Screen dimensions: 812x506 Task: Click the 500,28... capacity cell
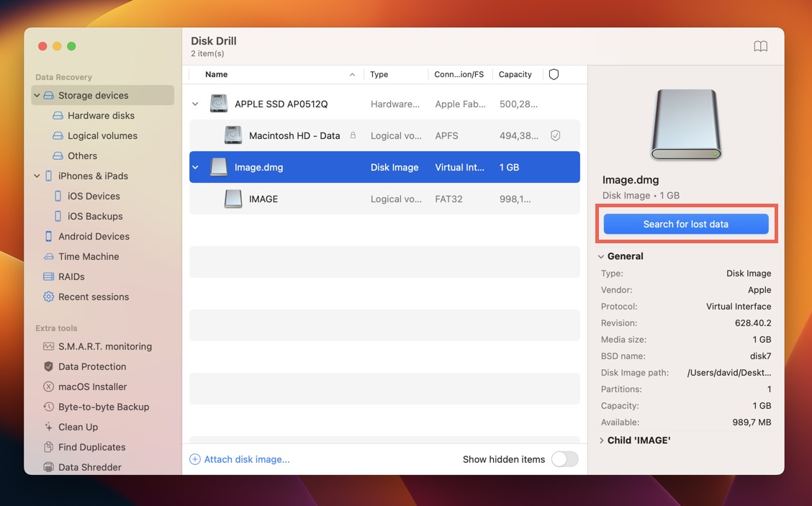[518, 104]
